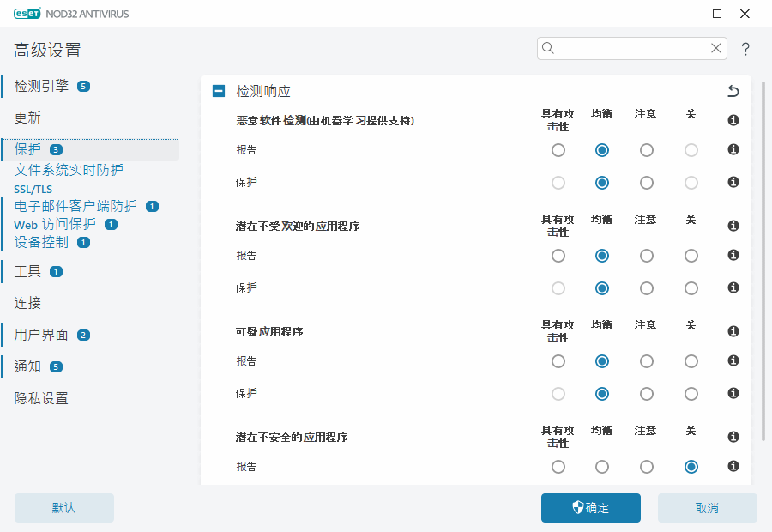
Task: Click the info icon beside 可疑应用程序 保护 row
Action: click(x=733, y=394)
